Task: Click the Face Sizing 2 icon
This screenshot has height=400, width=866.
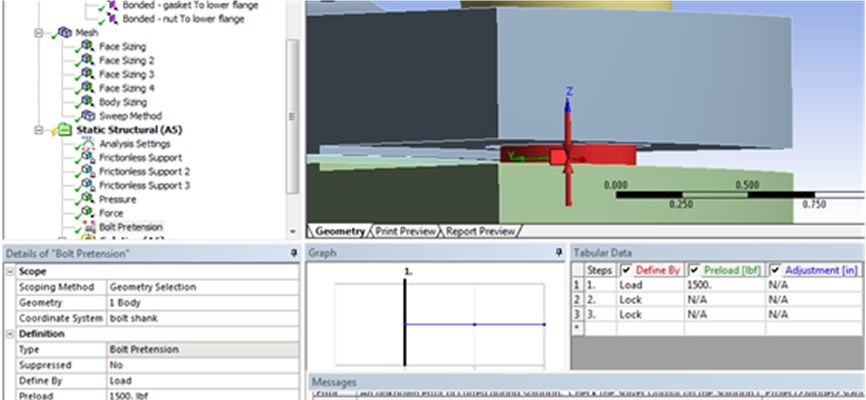Action: point(87,60)
